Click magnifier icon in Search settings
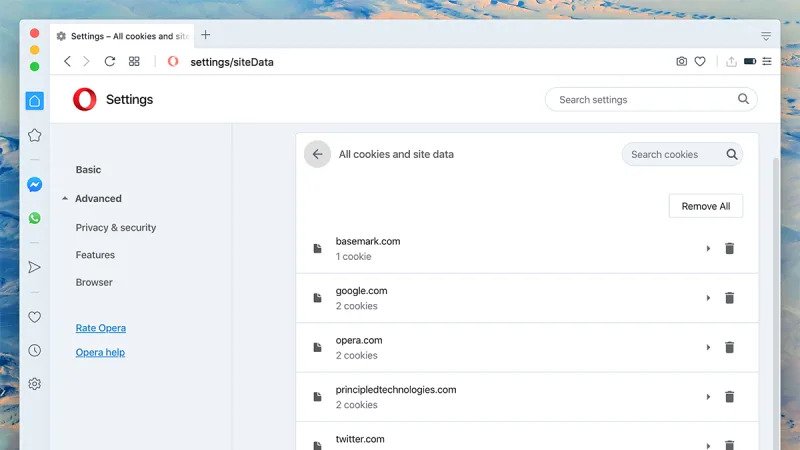 [743, 99]
